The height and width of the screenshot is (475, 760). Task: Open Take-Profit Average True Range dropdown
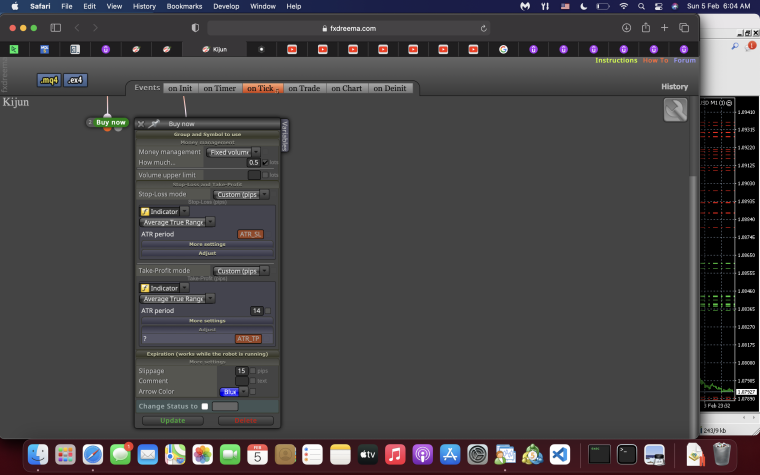click(x=177, y=299)
